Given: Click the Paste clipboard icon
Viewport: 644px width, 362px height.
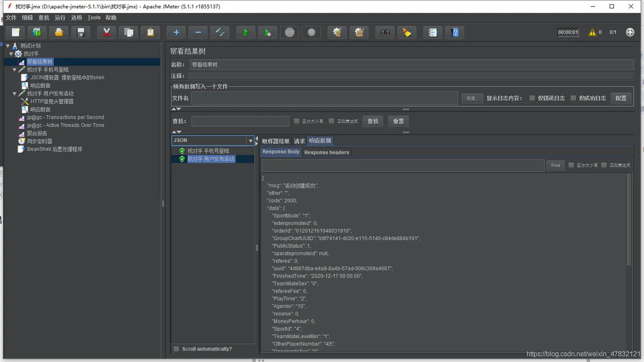Looking at the screenshot, I should (x=150, y=32).
